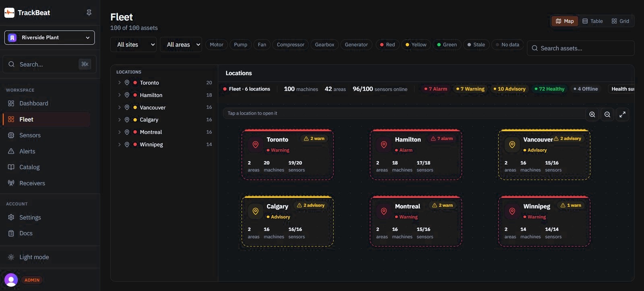Viewport: 644px width, 291px height.
Task: Click the sidebar Search box
Action: point(50,64)
